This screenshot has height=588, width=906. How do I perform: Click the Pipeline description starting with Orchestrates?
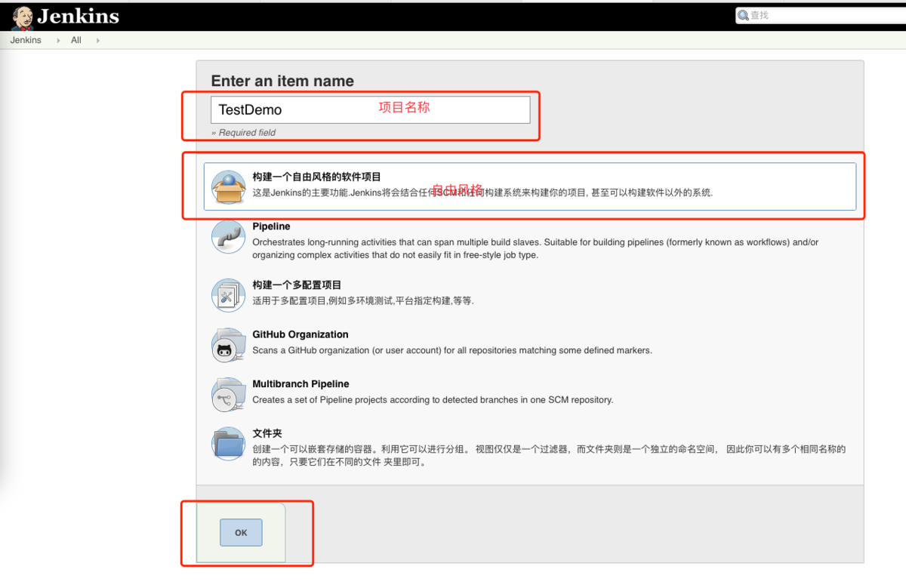(x=535, y=248)
